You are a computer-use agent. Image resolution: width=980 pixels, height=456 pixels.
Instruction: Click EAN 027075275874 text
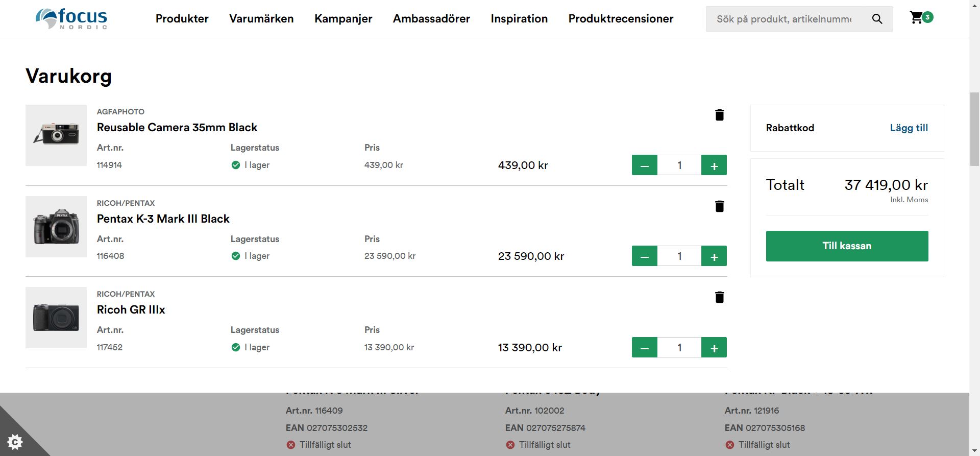pyautogui.click(x=545, y=428)
